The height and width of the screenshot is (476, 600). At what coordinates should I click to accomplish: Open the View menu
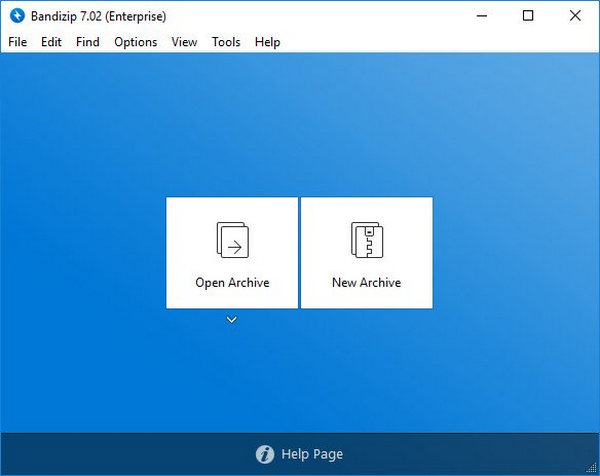point(184,42)
